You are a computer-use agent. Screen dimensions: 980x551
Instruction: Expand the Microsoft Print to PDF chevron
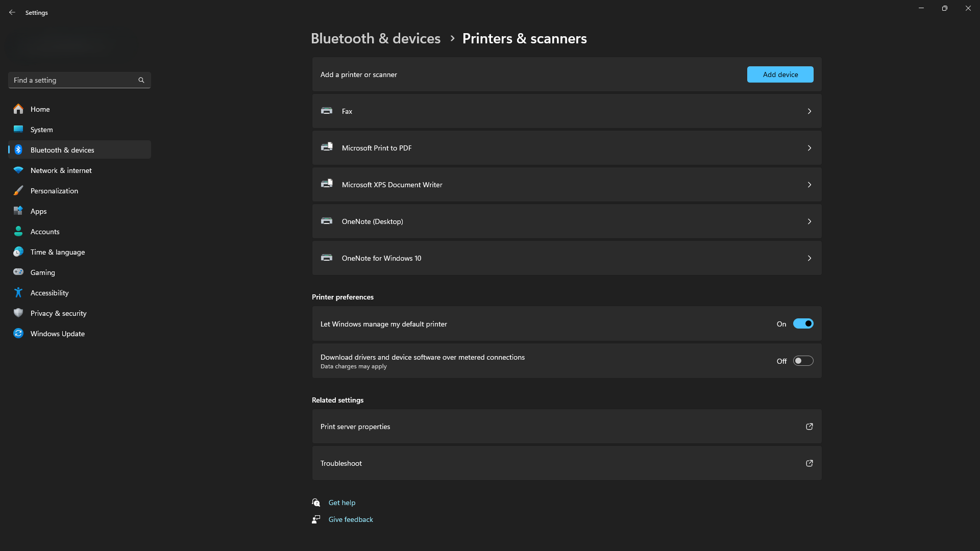[x=809, y=148]
